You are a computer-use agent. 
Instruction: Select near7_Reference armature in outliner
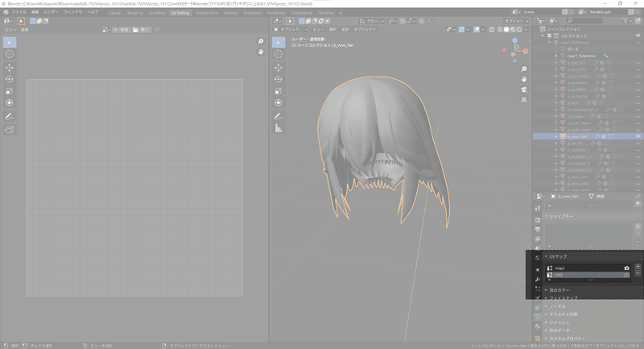(581, 56)
